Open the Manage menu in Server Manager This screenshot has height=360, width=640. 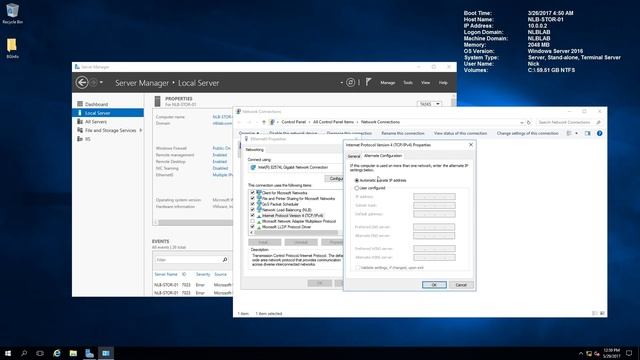pyautogui.click(x=387, y=82)
